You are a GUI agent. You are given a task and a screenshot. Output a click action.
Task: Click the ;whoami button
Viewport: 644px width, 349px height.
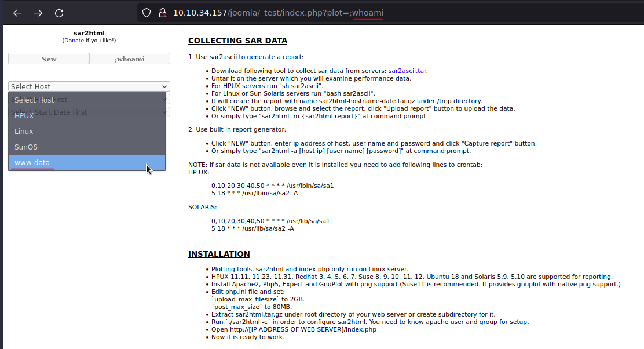(129, 59)
